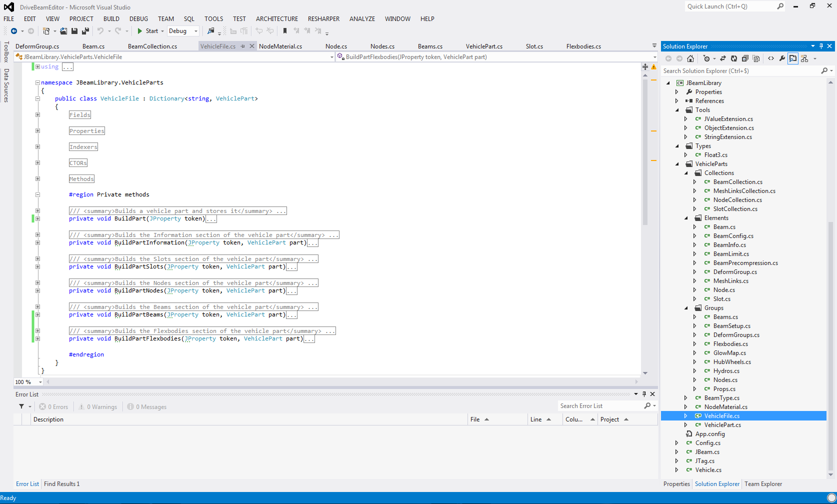Expand the collapsed Methods region
Image resolution: width=837 pixels, height=504 pixels.
(37, 179)
